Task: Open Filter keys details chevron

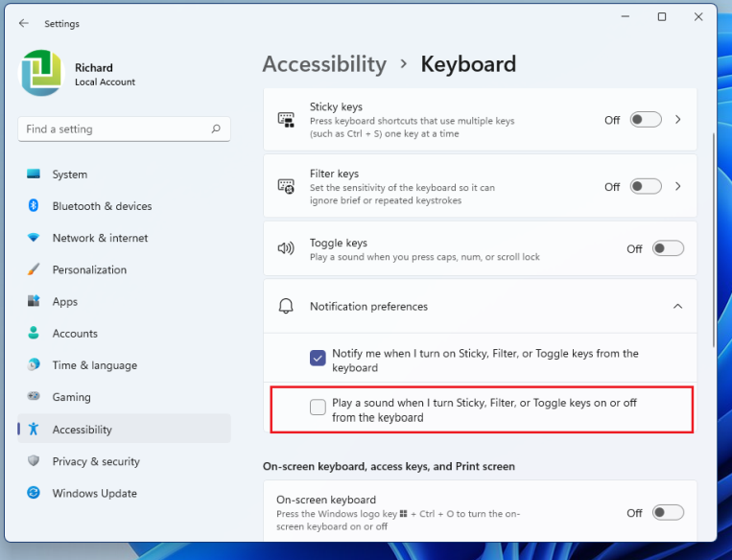Action: click(x=678, y=186)
